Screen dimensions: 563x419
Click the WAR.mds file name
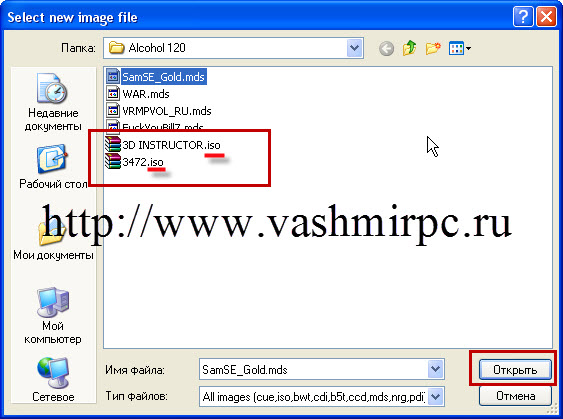point(146,94)
